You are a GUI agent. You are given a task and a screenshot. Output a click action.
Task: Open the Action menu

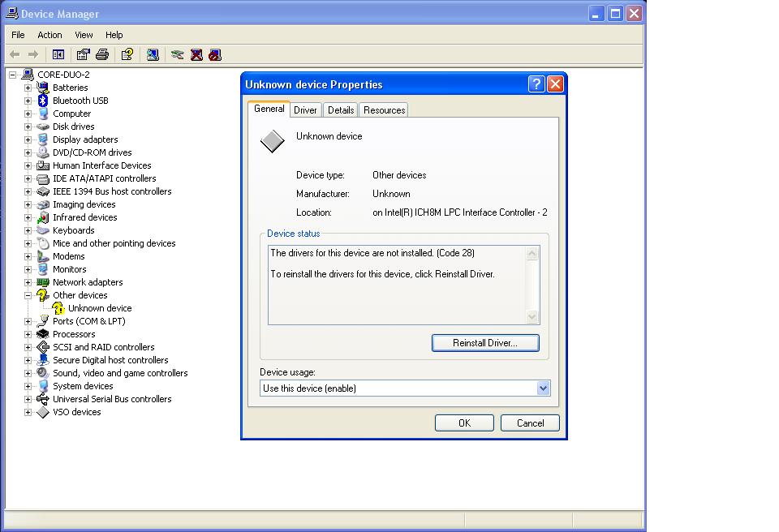pos(49,35)
